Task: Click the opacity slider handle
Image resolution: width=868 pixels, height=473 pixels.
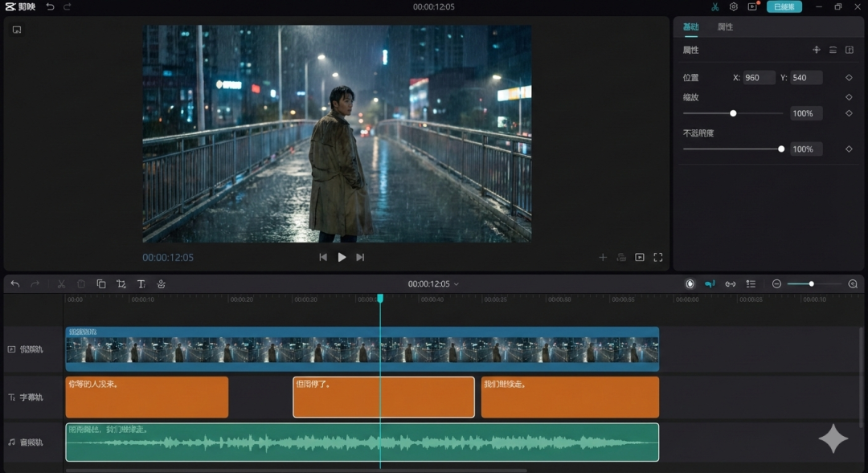Action: [781, 149]
